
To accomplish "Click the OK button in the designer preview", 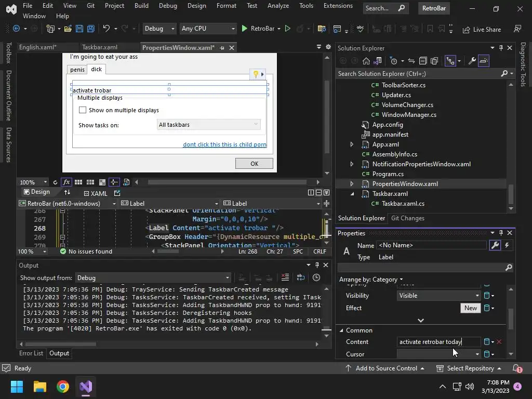I will point(254,164).
